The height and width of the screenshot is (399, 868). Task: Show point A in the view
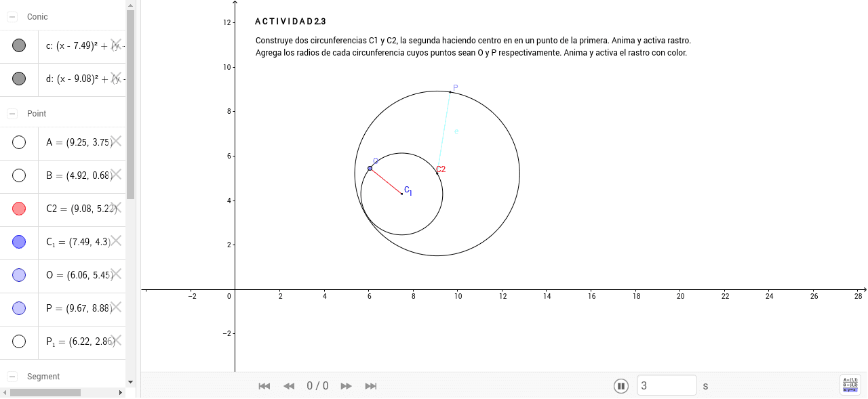pyautogui.click(x=19, y=142)
